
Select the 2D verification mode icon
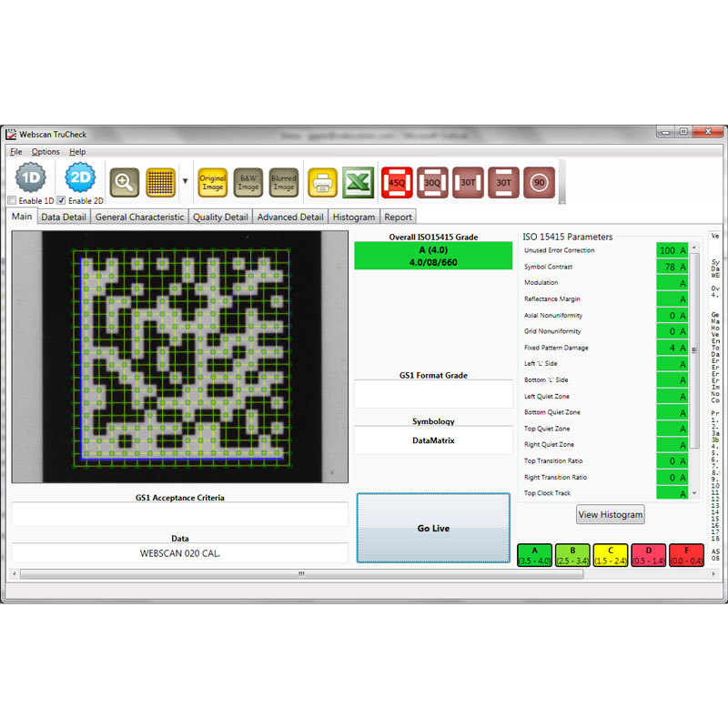click(x=80, y=178)
